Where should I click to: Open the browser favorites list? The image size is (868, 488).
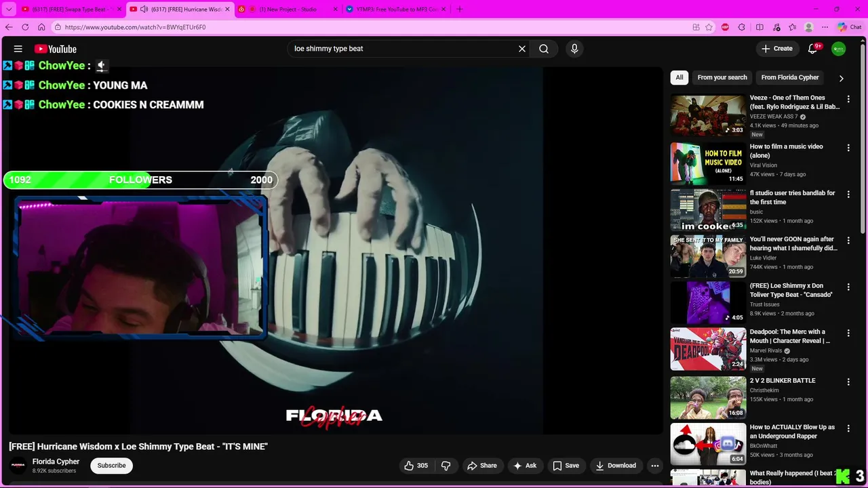pyautogui.click(x=793, y=27)
